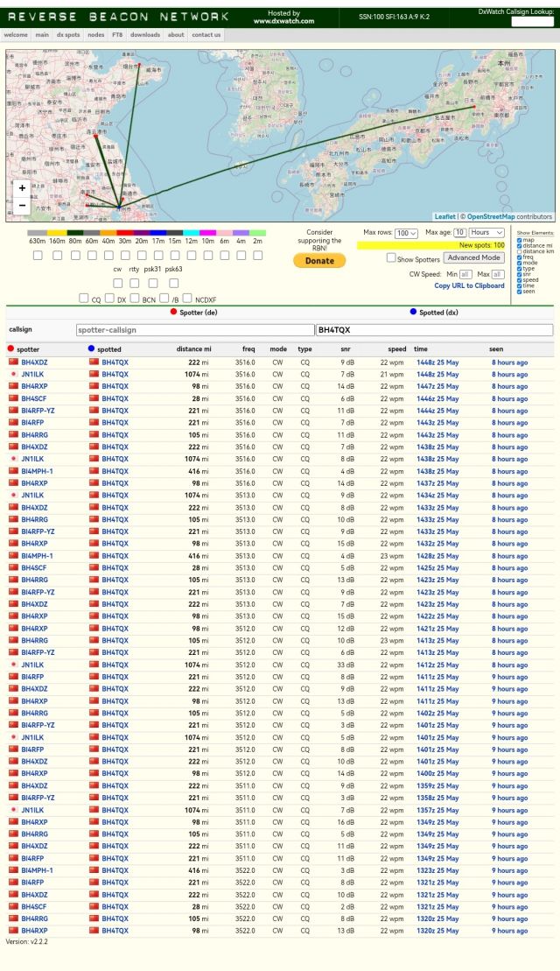Click the 30m red band color swatch

pyautogui.click(x=124, y=233)
